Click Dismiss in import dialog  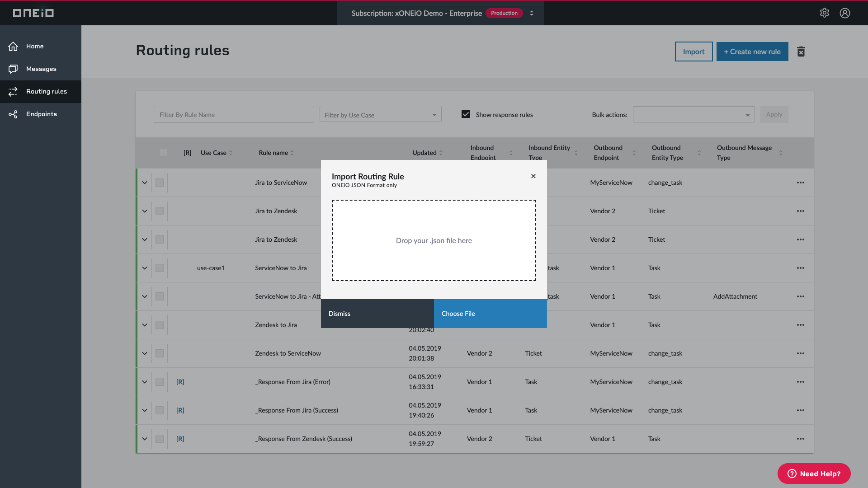(377, 313)
